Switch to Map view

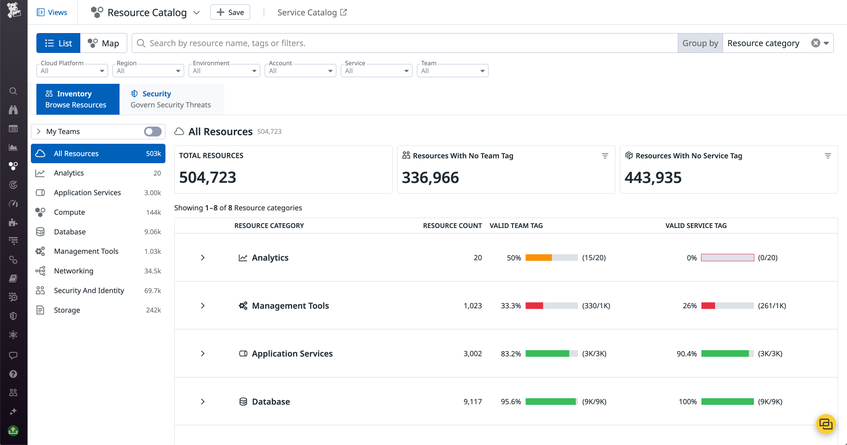pos(104,43)
